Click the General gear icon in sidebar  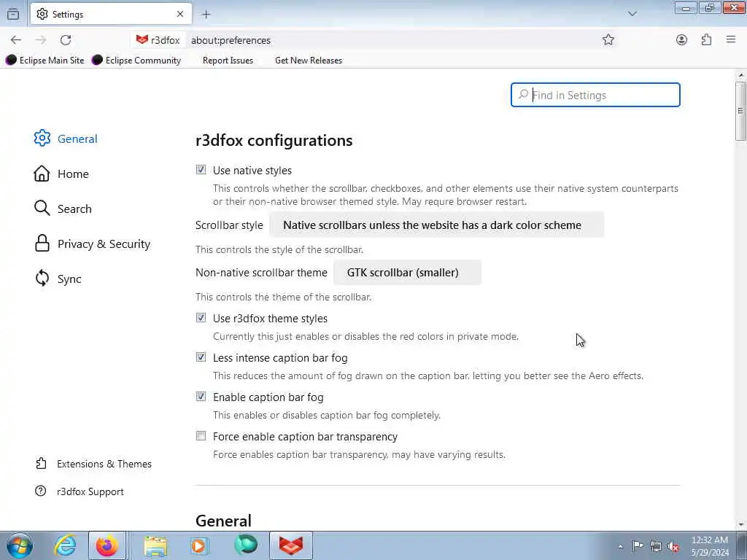pos(42,138)
